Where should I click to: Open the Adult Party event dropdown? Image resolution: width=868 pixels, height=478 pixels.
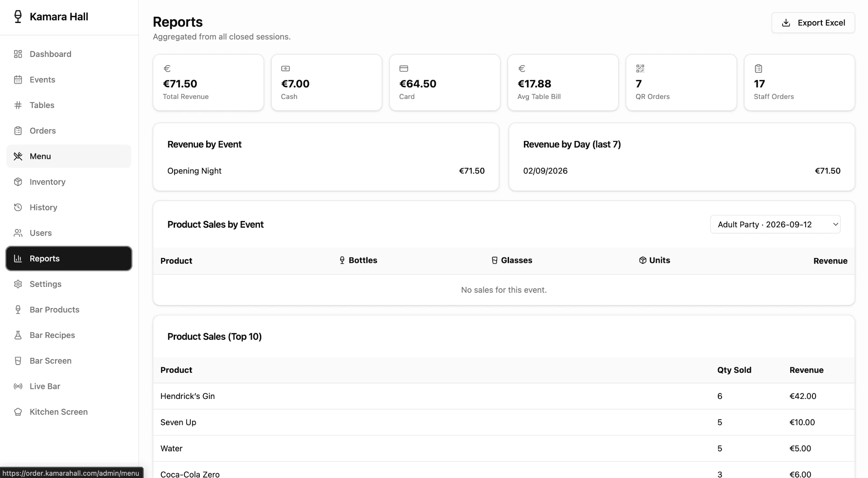775,225
